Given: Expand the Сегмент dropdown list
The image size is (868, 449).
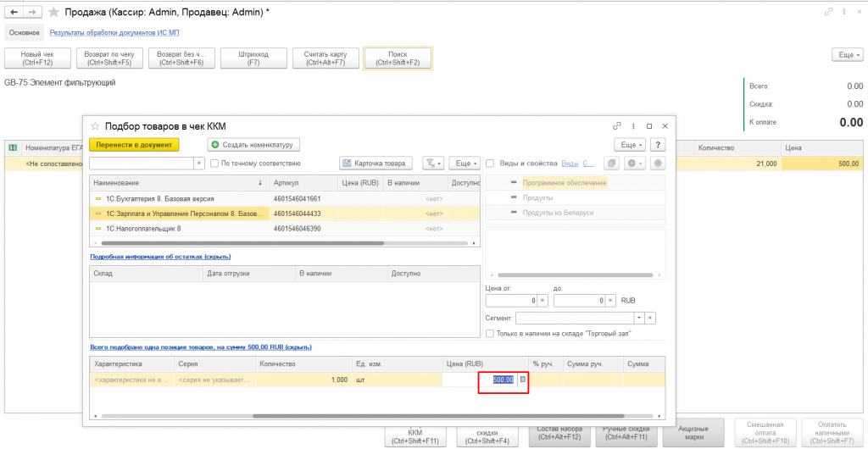Looking at the screenshot, I should coord(637,318).
